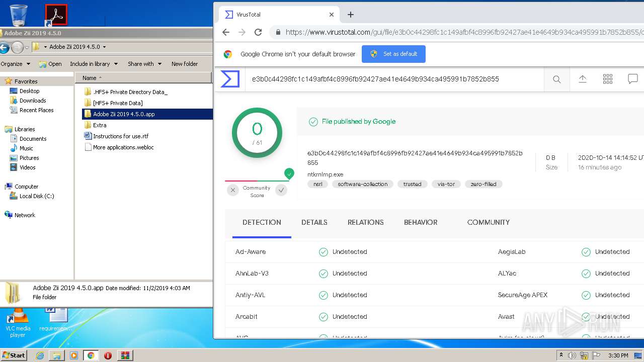Screen dimensions: 644x362
Task: Open Recent Places in navigation pane
Action: (32, 110)
